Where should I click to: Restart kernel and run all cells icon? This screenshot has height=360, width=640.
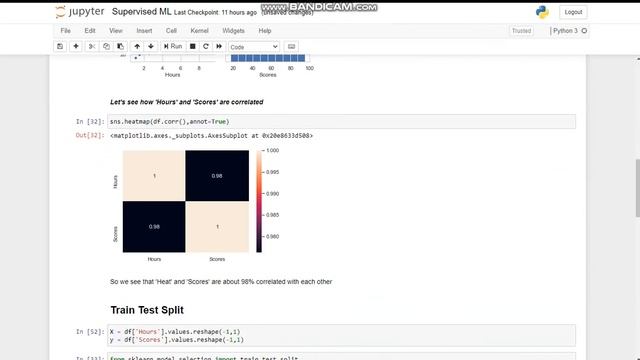219,47
